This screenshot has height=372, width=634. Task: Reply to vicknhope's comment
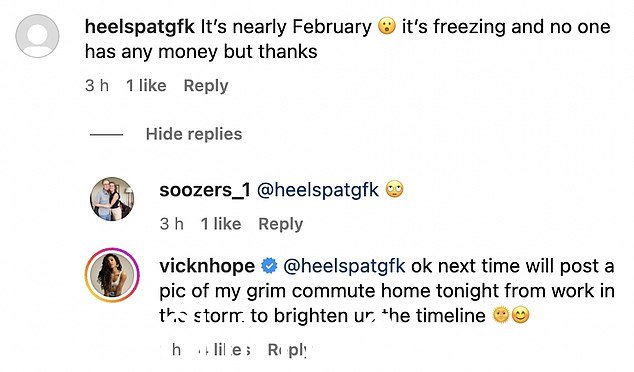(x=290, y=350)
